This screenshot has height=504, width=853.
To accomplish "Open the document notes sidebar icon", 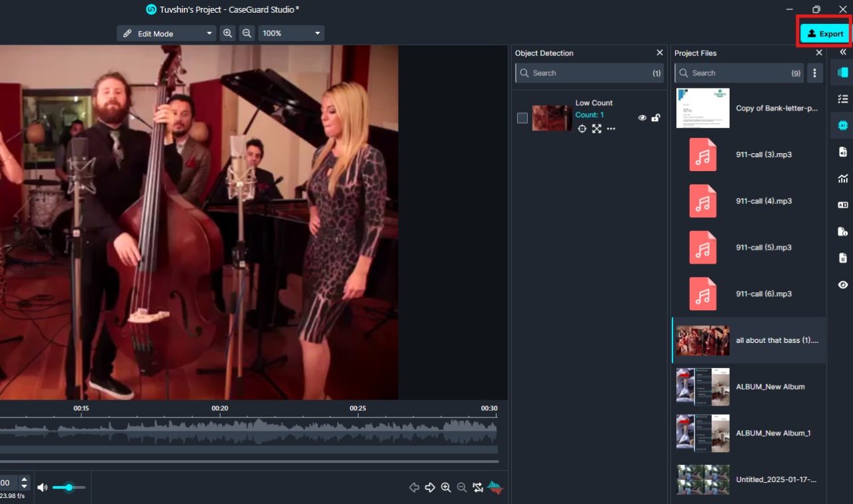I will click(843, 258).
